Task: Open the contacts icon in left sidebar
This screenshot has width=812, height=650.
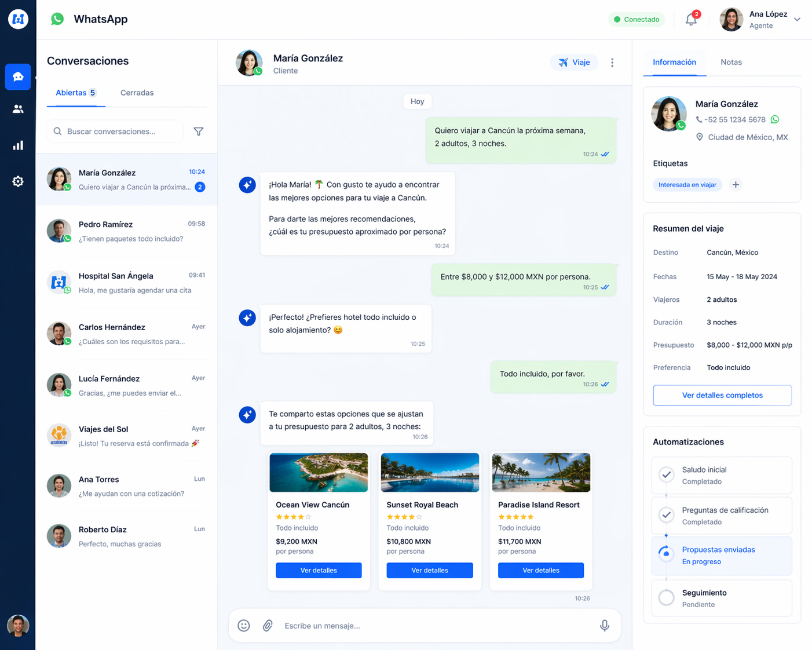Action: coord(18,109)
